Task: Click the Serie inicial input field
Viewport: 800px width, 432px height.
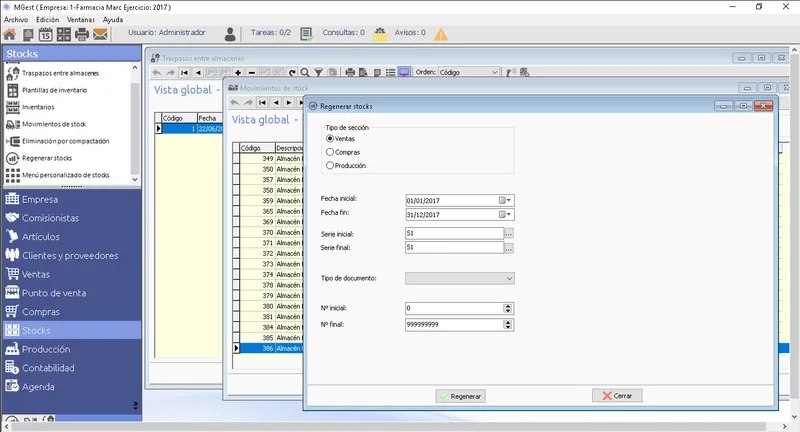Action: [454, 233]
